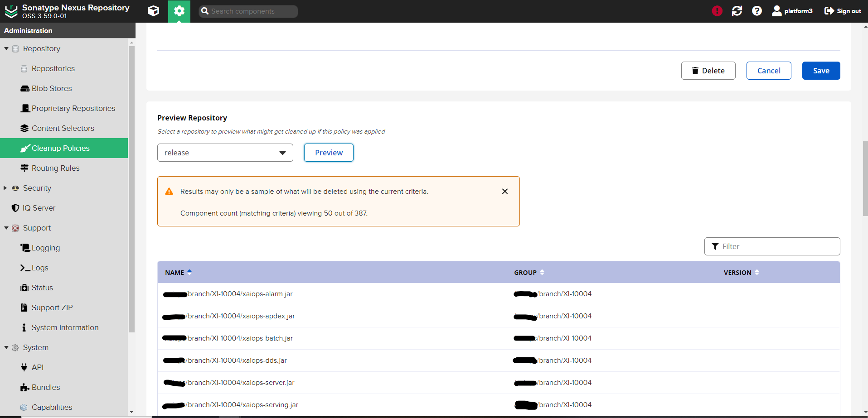
Task: Click the Administration gear icon
Action: click(179, 11)
